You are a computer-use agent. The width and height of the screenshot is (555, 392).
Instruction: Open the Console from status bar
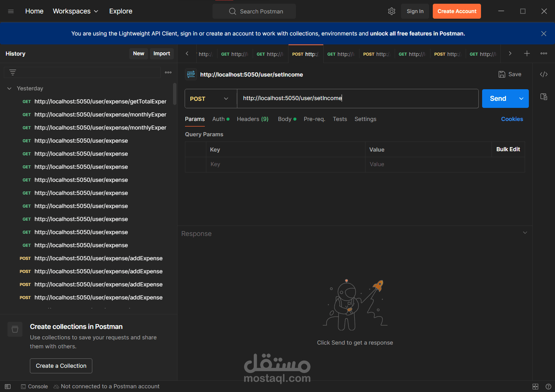click(34, 386)
